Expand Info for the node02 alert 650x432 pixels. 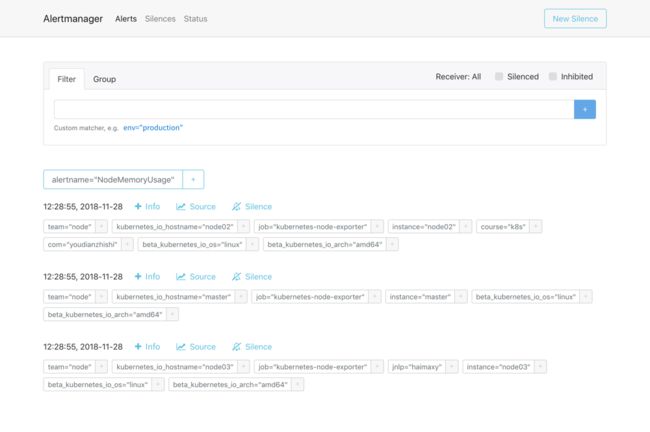click(x=147, y=206)
